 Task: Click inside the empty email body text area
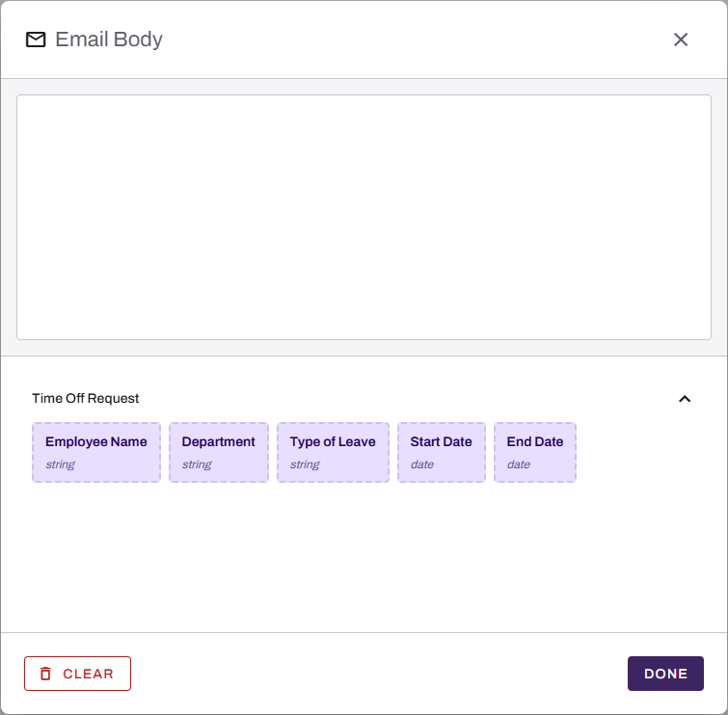364,217
